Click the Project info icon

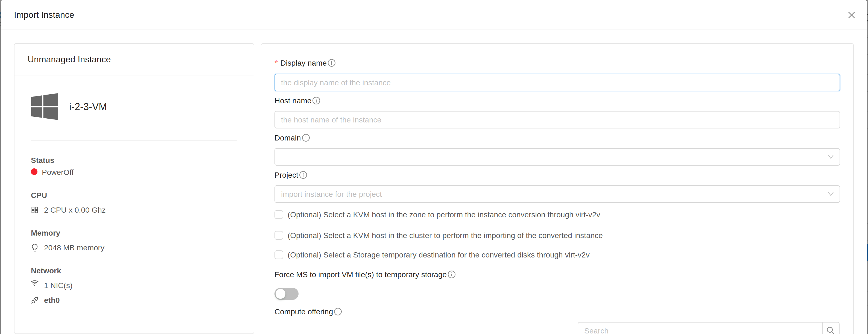click(303, 175)
